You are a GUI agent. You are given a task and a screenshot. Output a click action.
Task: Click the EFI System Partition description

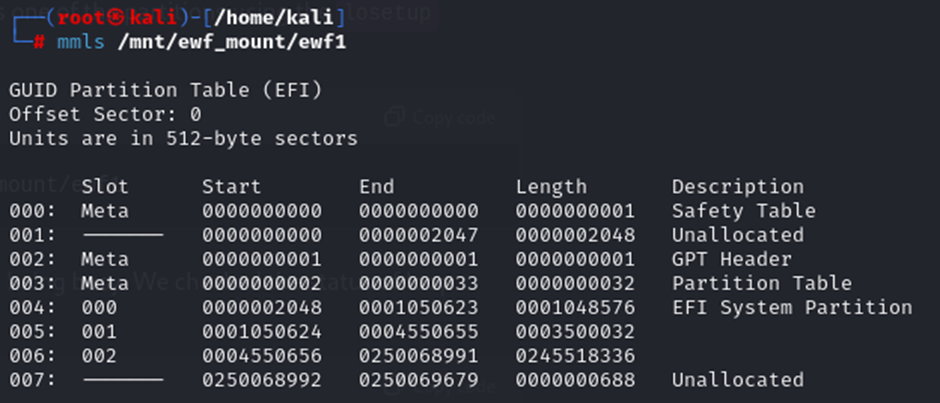point(792,308)
